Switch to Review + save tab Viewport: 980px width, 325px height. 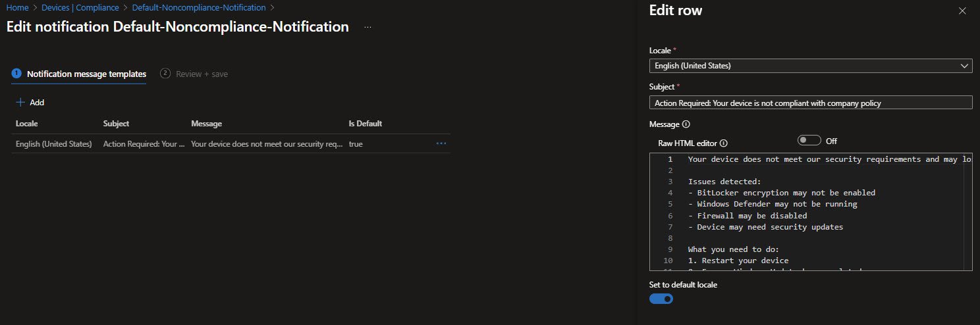tap(202, 74)
